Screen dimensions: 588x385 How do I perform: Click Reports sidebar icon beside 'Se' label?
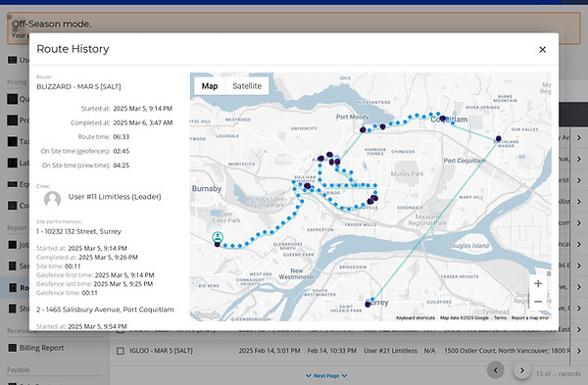coord(13,265)
